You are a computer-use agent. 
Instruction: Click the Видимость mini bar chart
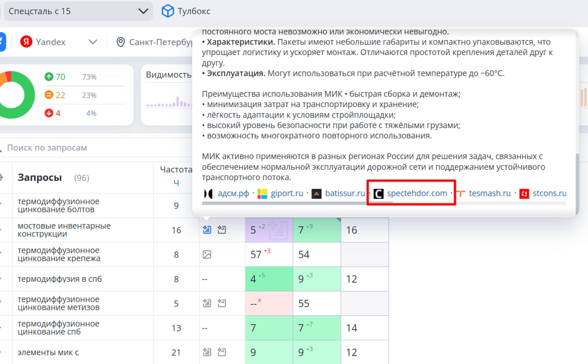click(x=168, y=101)
